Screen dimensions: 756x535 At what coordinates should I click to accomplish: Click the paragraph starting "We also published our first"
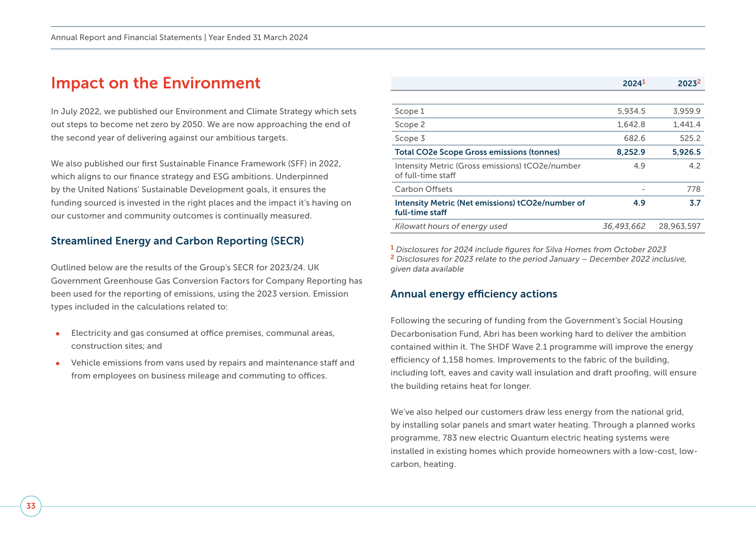201,190
